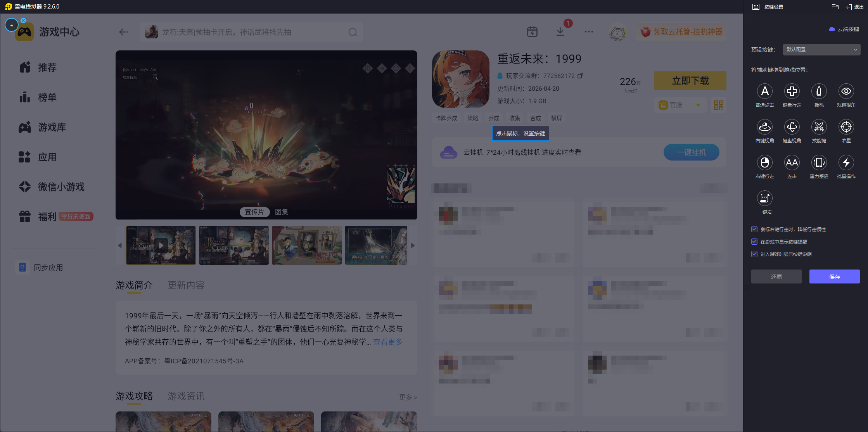Open the 预设按键 默认配置 dropdown
The width and height of the screenshot is (868, 432).
tap(821, 50)
